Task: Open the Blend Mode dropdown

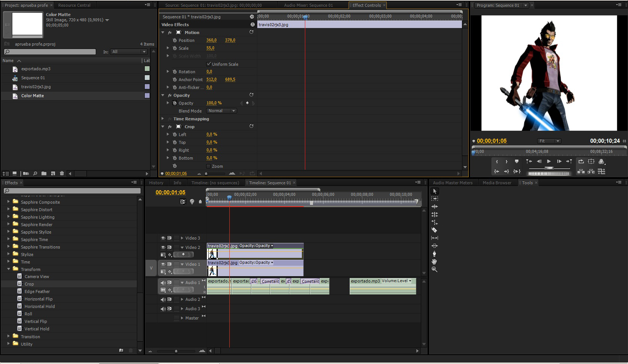Action: (x=221, y=111)
